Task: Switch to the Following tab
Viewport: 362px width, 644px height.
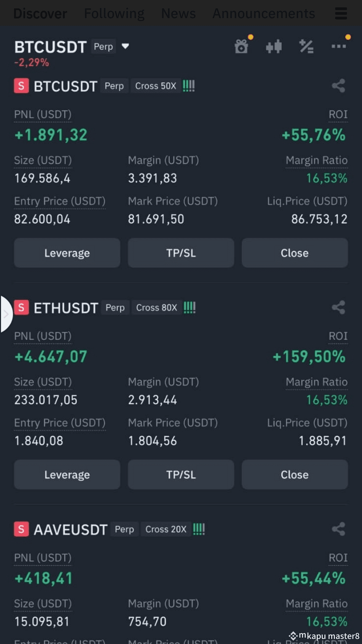Action: 114,13
